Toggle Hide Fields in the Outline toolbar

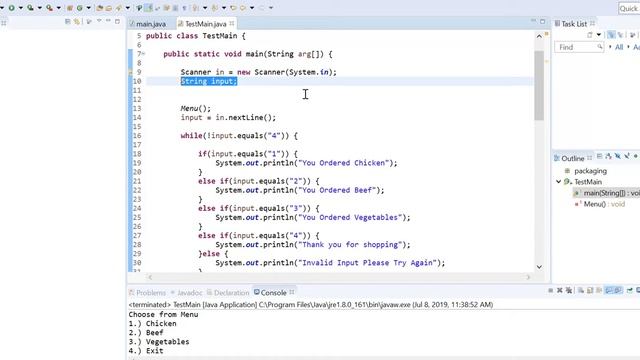tap(618, 156)
